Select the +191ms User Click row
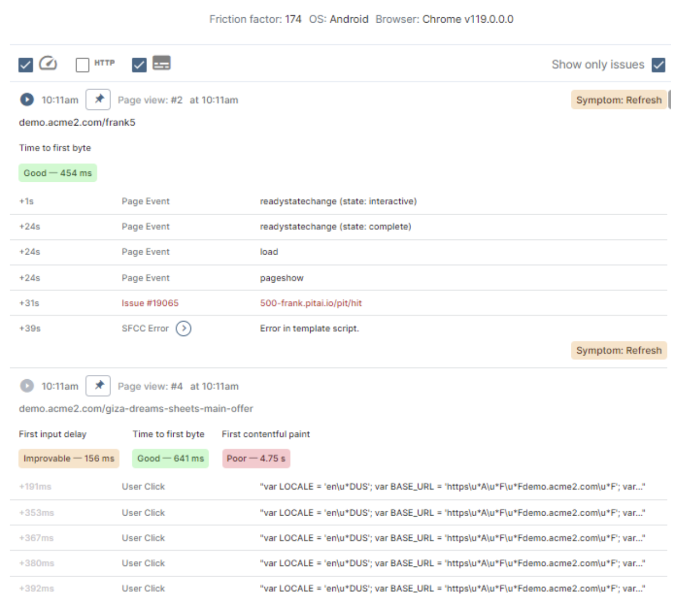 click(x=338, y=487)
